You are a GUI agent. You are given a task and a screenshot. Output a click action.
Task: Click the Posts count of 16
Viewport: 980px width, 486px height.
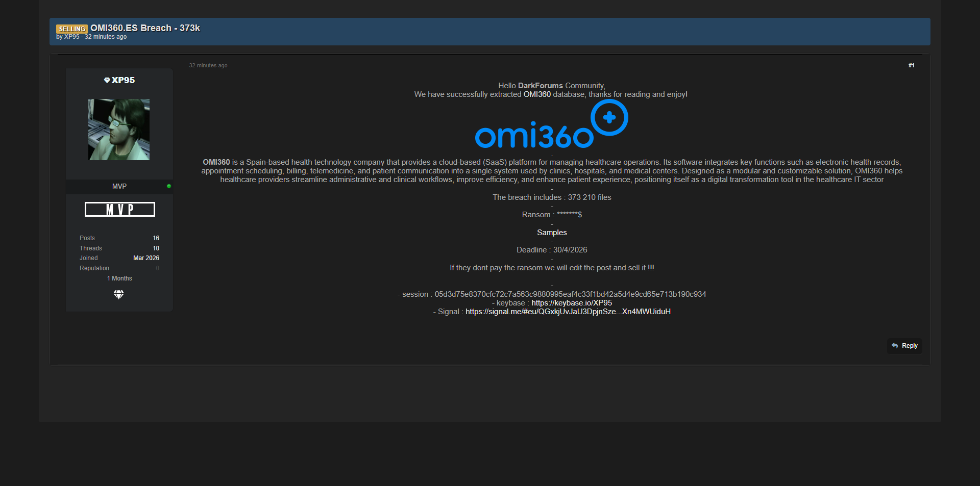[x=156, y=238]
